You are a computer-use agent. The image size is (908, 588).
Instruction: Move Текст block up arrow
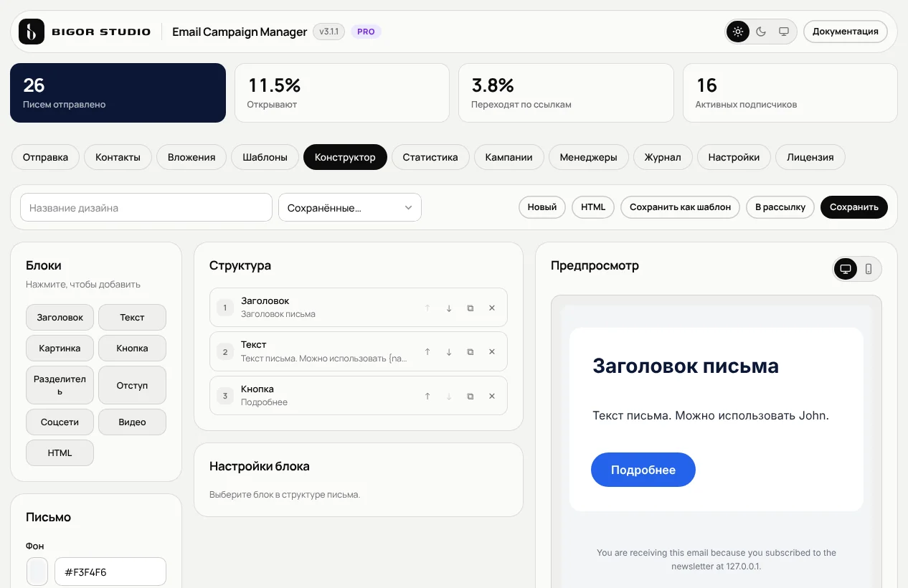coord(427,351)
